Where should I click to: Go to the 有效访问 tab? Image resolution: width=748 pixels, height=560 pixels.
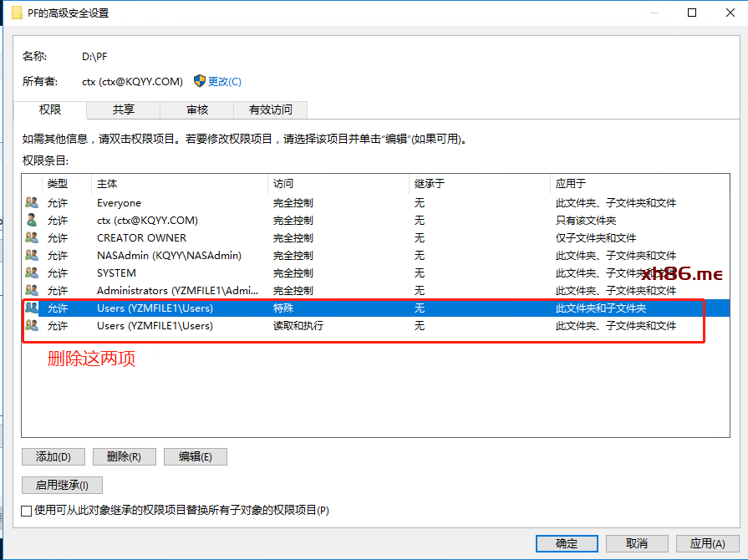(x=270, y=109)
